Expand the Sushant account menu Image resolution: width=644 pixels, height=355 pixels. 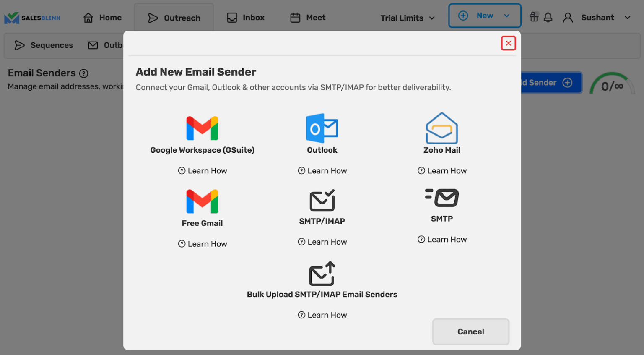pos(597,18)
